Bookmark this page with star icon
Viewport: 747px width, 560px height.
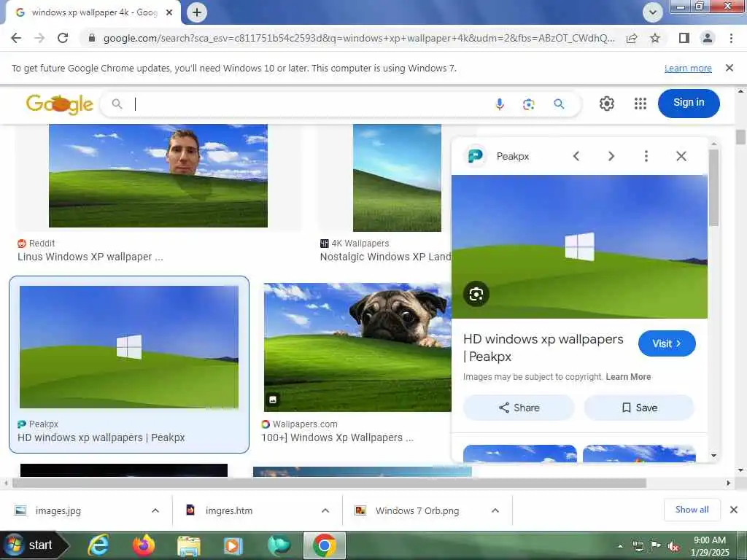coord(655,38)
